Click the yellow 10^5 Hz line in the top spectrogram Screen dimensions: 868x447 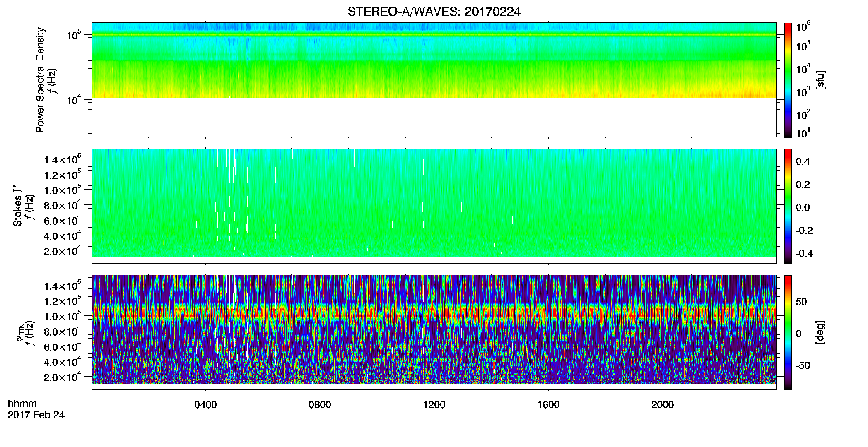pos(434,35)
